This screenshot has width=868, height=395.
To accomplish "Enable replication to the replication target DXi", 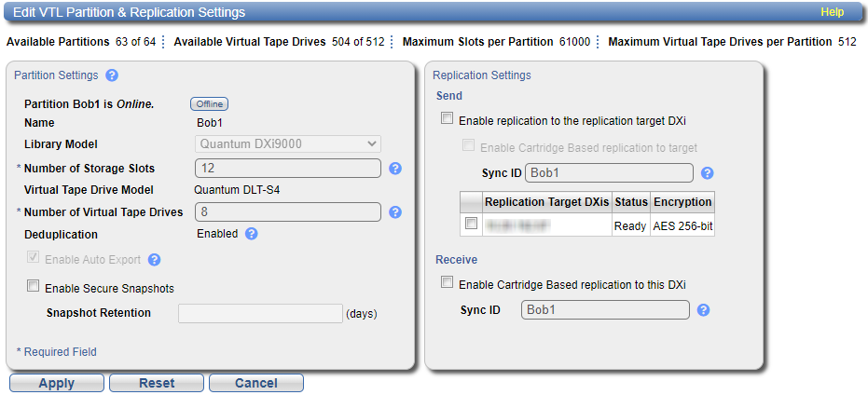I will pyautogui.click(x=448, y=119).
